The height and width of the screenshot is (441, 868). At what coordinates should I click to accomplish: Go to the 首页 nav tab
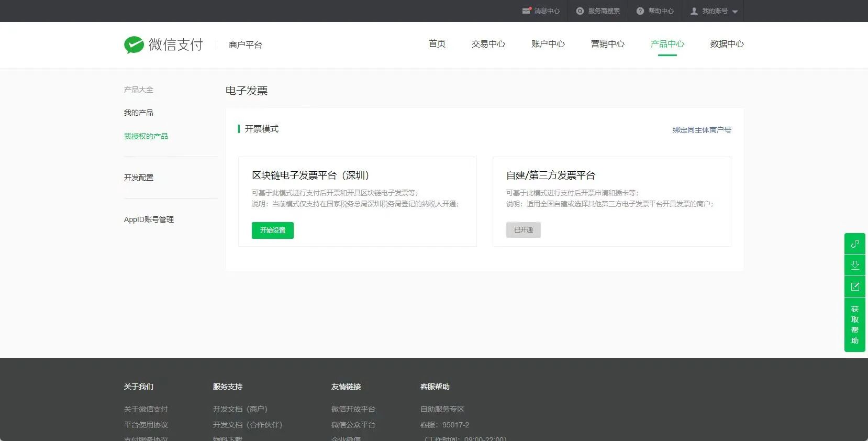pyautogui.click(x=437, y=44)
